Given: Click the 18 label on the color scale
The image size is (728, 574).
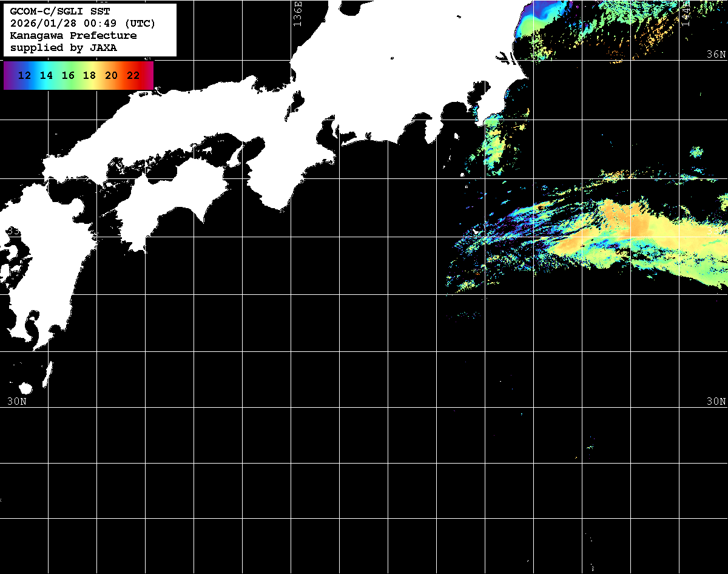Looking at the screenshot, I should tap(89, 76).
